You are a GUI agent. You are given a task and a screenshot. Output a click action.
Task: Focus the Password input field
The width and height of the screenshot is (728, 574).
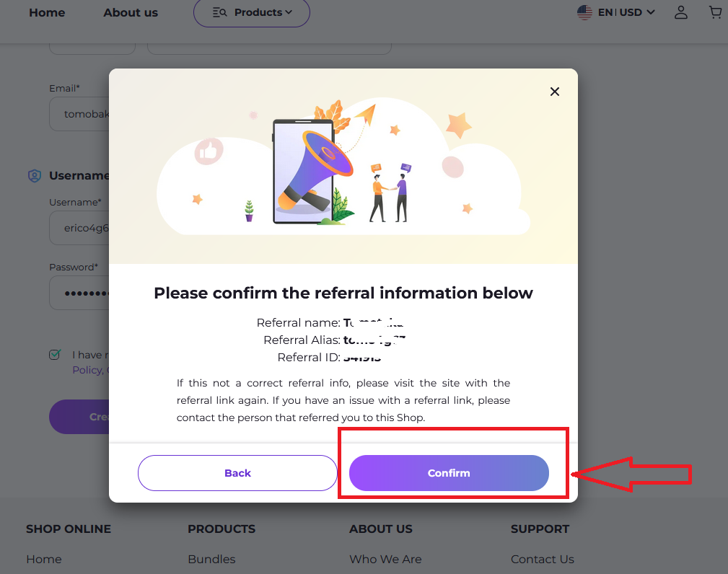click(79, 293)
